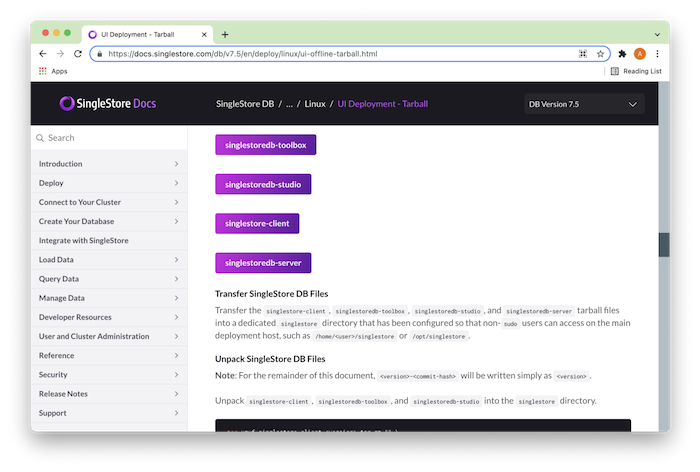This screenshot has width=700, height=472.
Task: Open the browser extensions puzzle icon
Action: coord(622,54)
